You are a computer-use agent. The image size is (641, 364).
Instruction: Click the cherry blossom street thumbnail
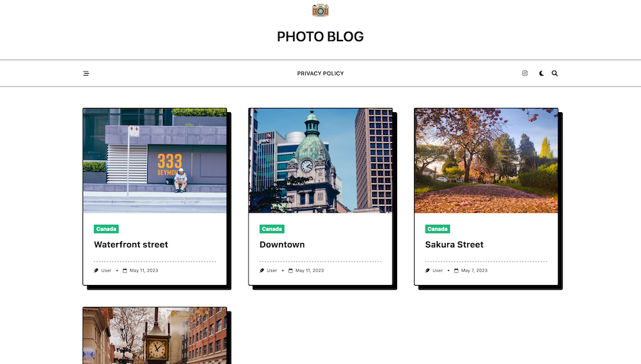click(486, 161)
